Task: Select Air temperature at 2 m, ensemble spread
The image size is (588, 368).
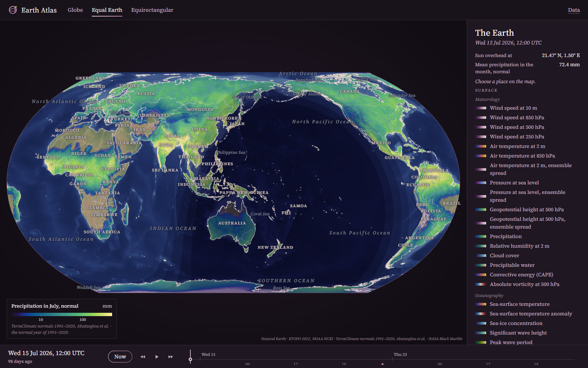Action: [x=528, y=169]
